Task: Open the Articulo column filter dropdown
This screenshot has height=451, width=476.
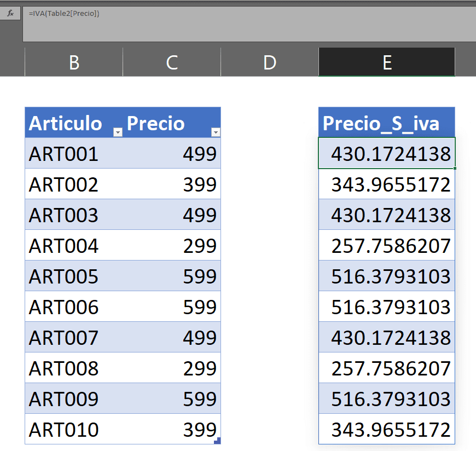Action: (118, 132)
